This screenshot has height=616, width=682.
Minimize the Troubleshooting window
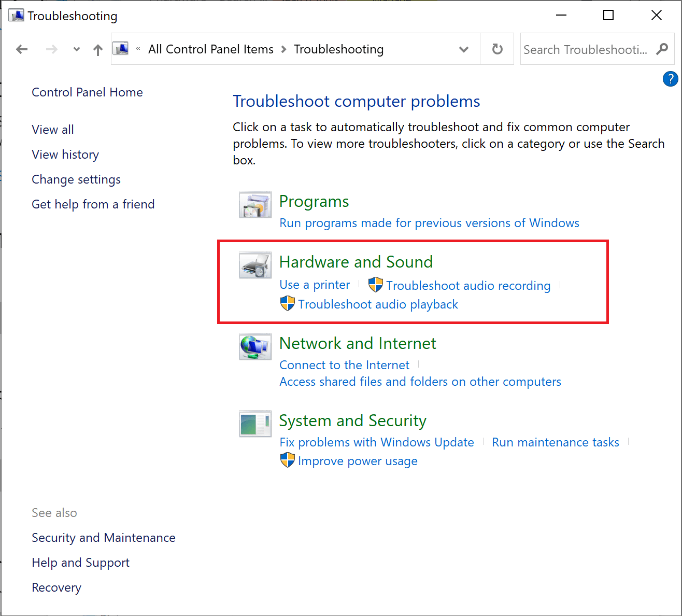coord(561,16)
